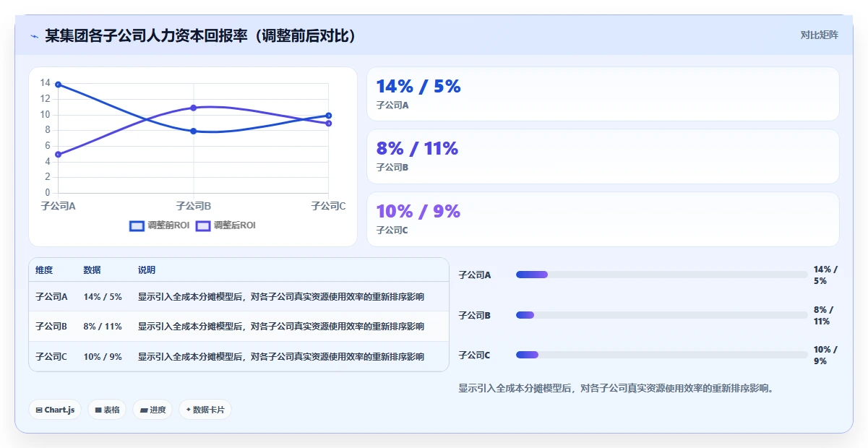This screenshot has height=448, width=868.
Task: Click the 调整后ROI legend color box
Action: [203, 225]
